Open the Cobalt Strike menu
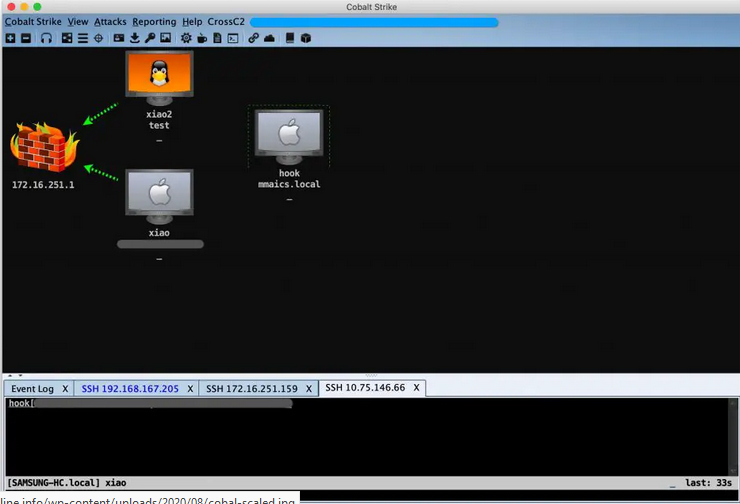 tap(33, 22)
